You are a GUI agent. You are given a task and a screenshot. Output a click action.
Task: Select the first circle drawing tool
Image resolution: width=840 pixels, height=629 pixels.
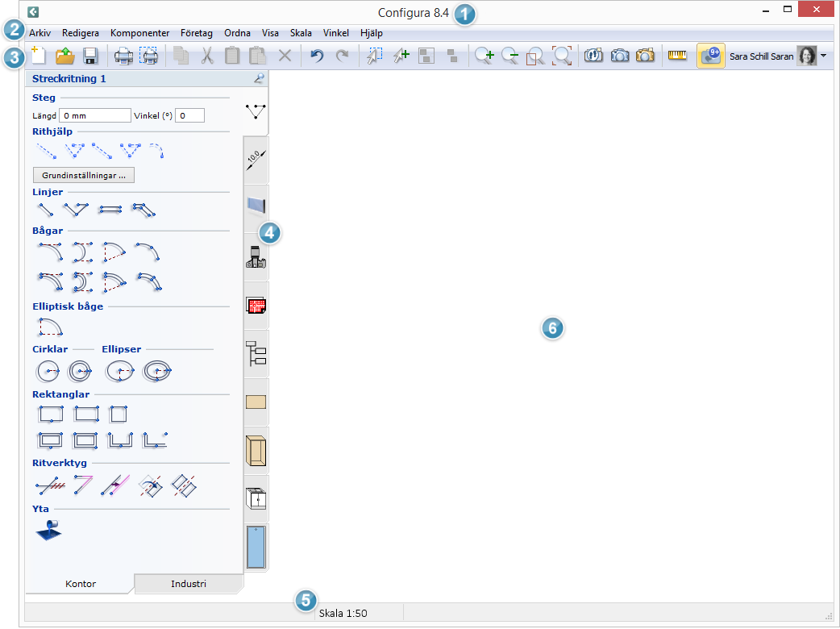point(48,371)
